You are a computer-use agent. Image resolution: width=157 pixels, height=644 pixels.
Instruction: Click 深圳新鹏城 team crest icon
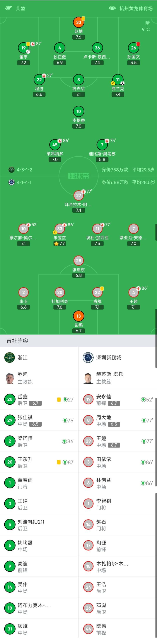click(88, 357)
